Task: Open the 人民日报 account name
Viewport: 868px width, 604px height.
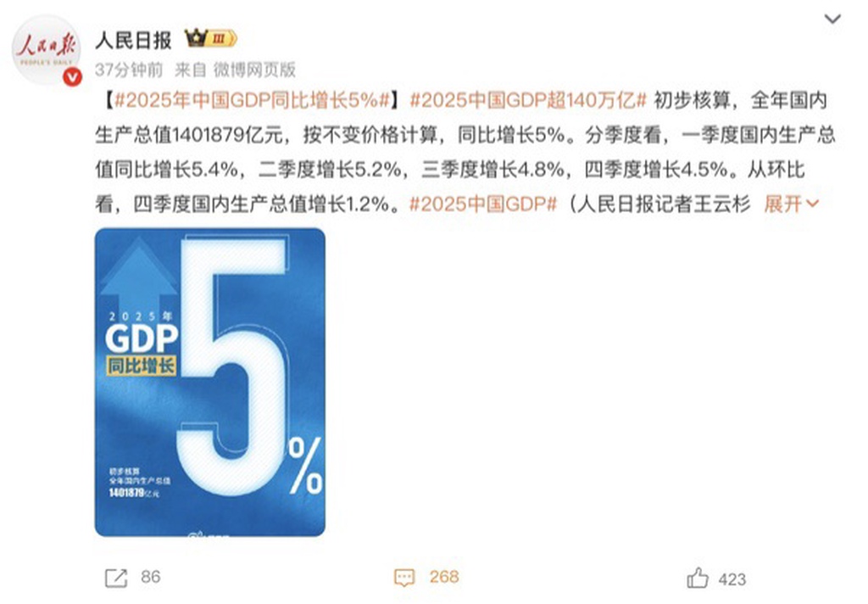Action: (x=134, y=39)
